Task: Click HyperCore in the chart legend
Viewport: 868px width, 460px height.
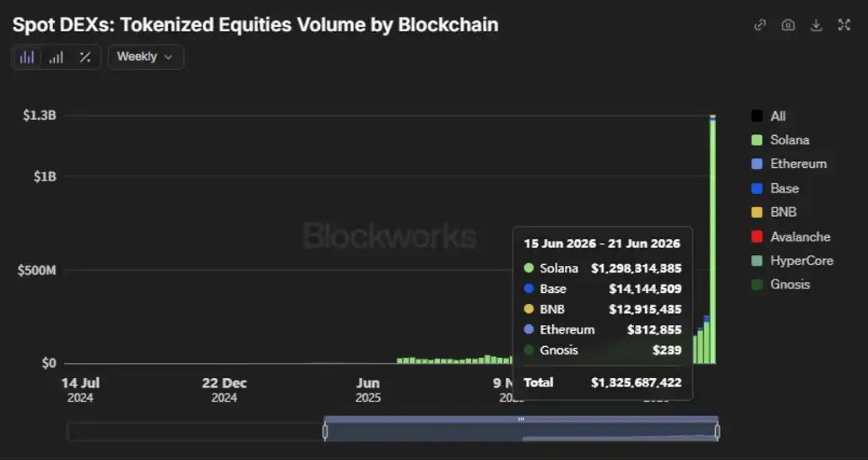Action: tap(792, 261)
